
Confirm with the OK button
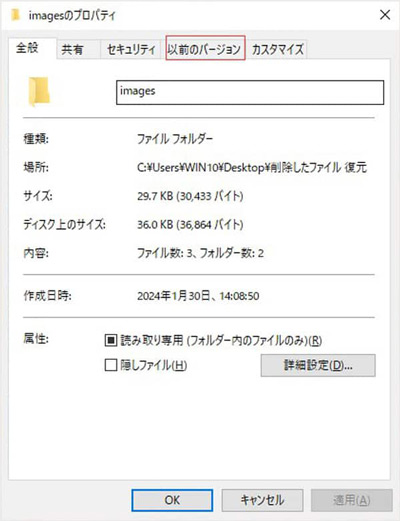172,500
